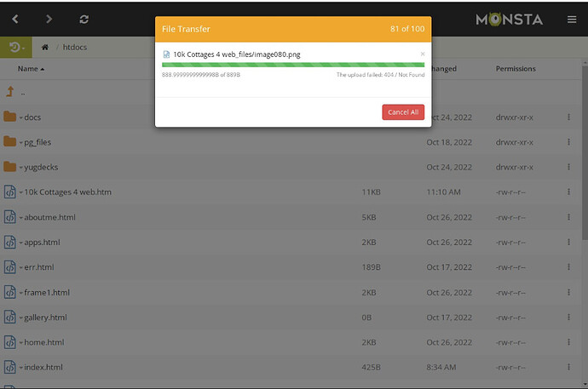Expand dropdown arrow beside aboutme.html

pyautogui.click(x=21, y=218)
